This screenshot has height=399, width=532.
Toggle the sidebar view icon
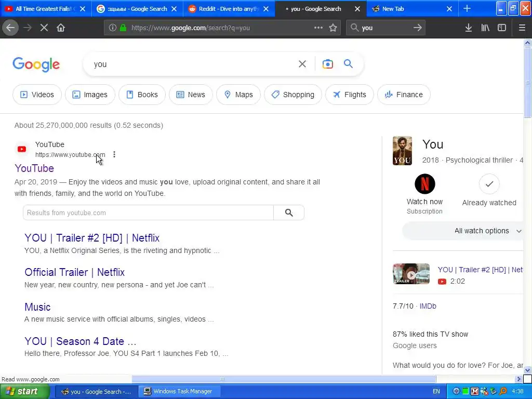[x=502, y=28]
